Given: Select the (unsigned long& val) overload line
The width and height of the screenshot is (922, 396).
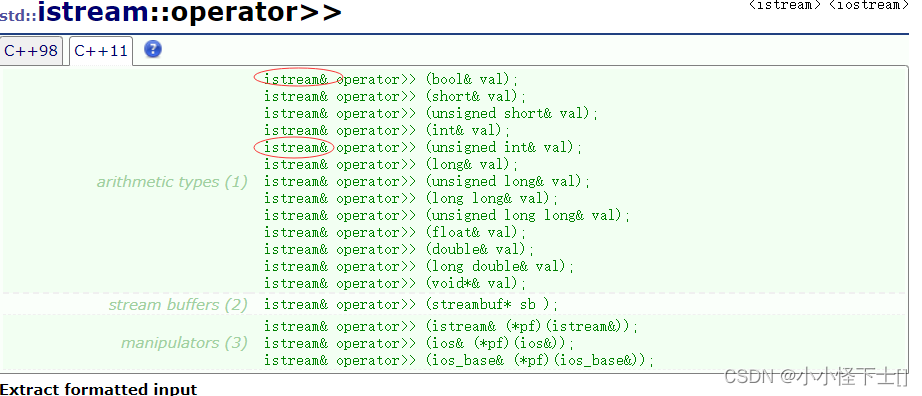Looking at the screenshot, I should [x=427, y=181].
